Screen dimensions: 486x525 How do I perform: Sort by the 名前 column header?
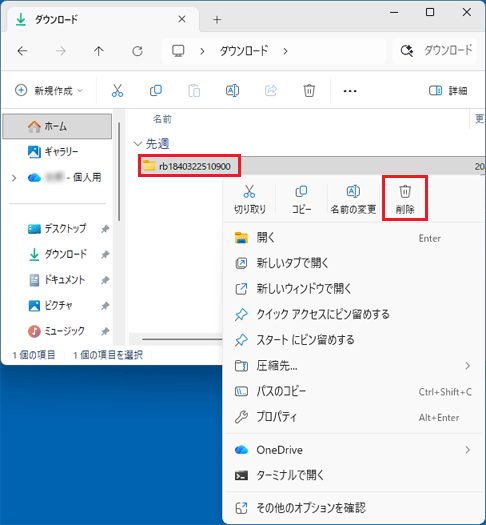(162, 119)
